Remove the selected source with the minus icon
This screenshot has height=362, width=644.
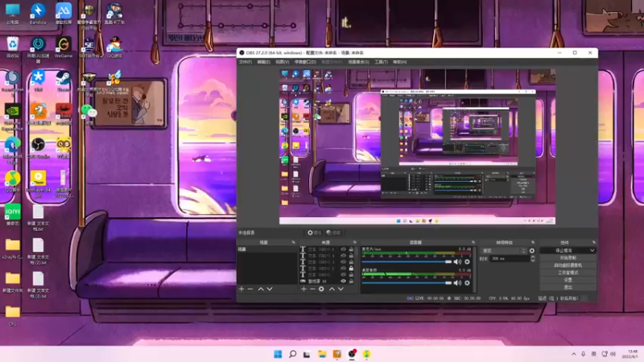[312, 289]
